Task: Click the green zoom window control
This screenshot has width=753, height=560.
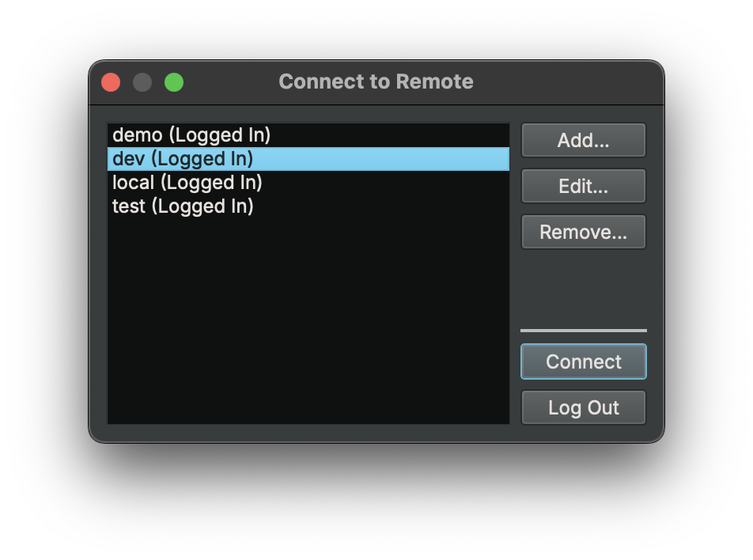Action: pyautogui.click(x=174, y=81)
